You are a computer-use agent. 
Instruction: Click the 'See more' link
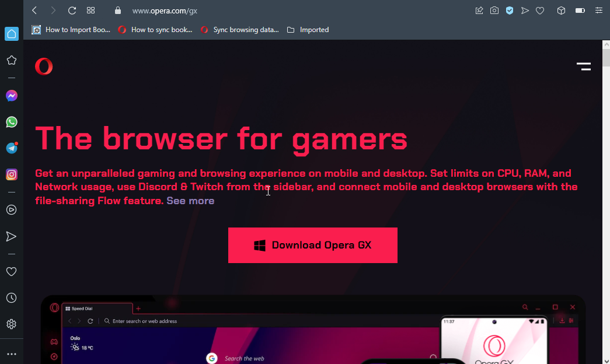pyautogui.click(x=190, y=201)
